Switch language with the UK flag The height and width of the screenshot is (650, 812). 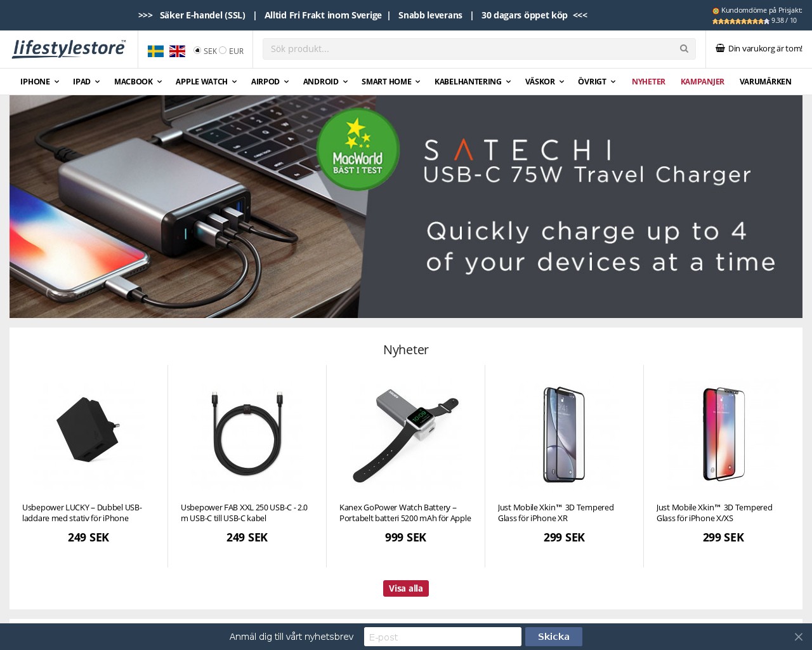(177, 51)
